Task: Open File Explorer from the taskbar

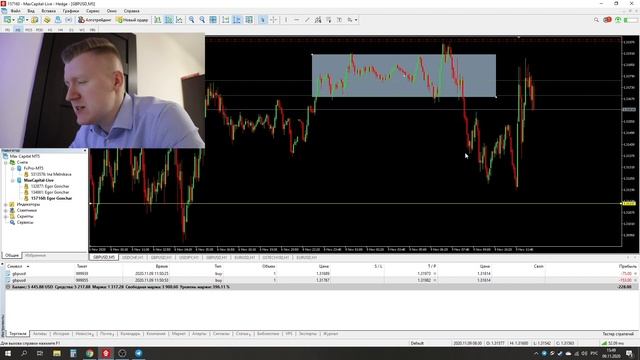Action: coord(57,353)
